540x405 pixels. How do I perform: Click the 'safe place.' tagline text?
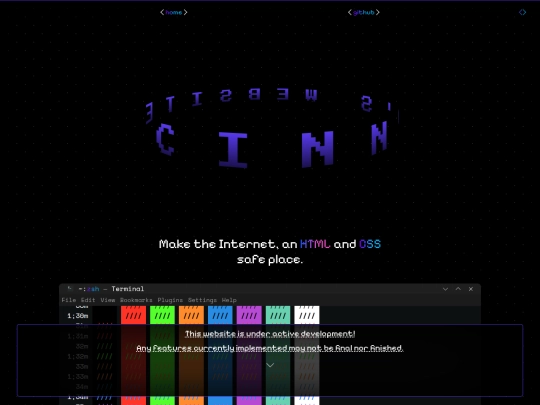tap(270, 259)
